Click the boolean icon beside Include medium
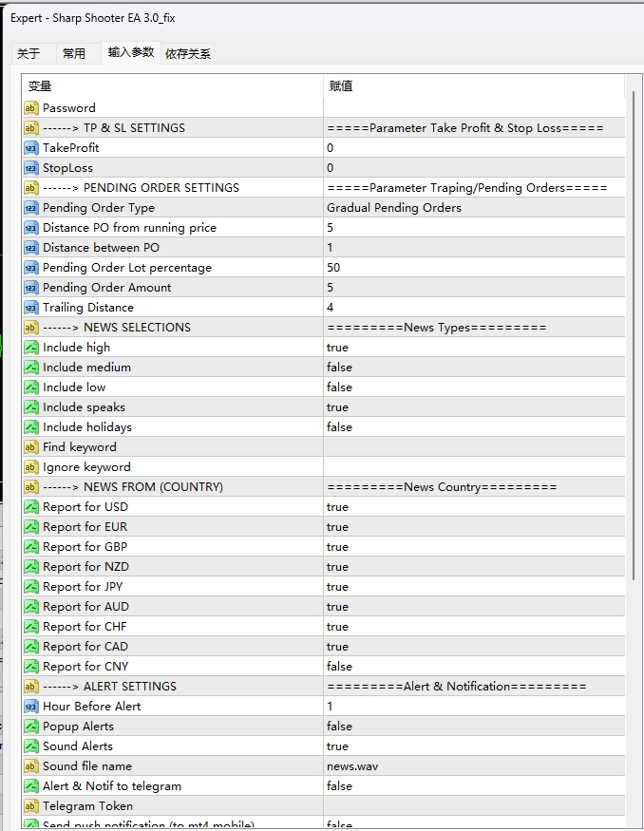644x831 pixels. click(x=30, y=368)
